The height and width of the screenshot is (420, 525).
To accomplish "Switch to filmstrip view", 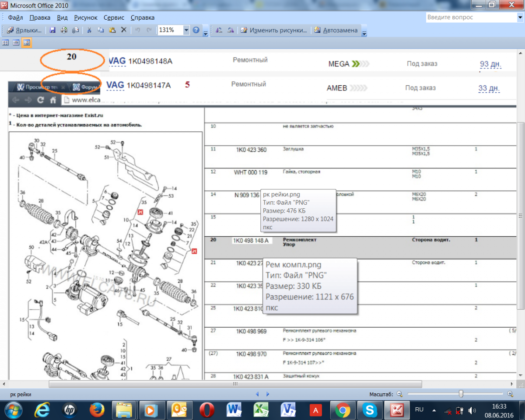I will (x=16, y=42).
